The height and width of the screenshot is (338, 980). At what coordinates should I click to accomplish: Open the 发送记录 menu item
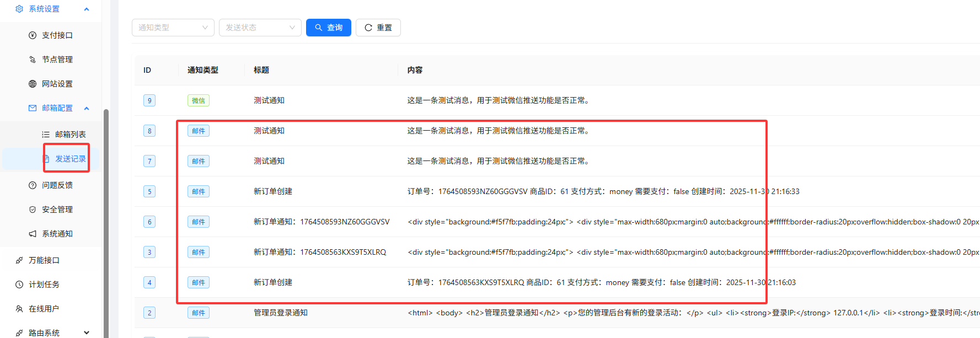coord(70,159)
